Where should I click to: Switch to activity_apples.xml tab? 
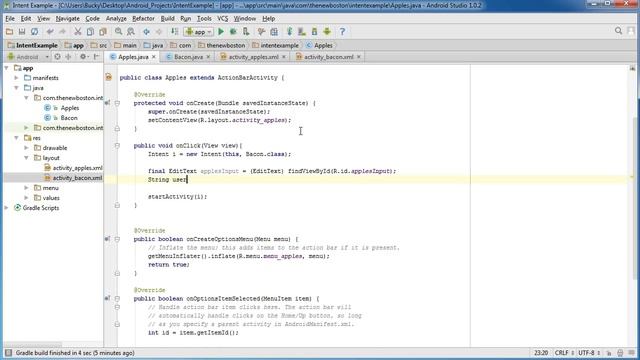253,57
